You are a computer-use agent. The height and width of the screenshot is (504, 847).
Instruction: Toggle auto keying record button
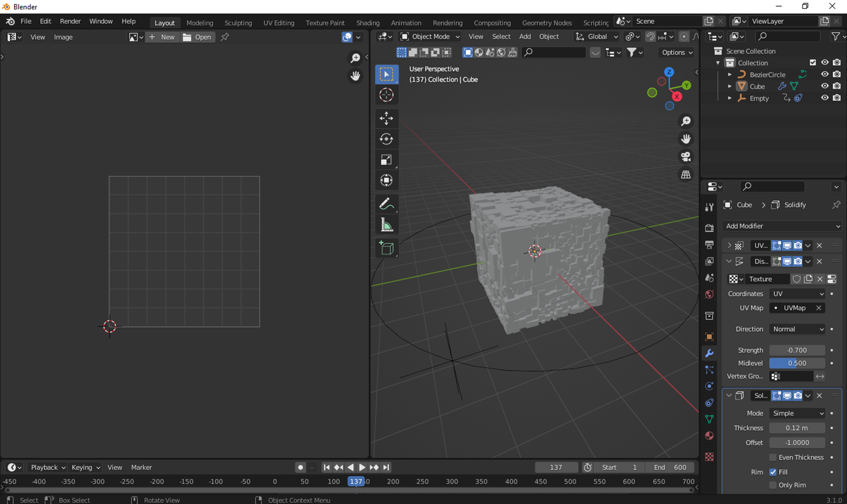300,467
